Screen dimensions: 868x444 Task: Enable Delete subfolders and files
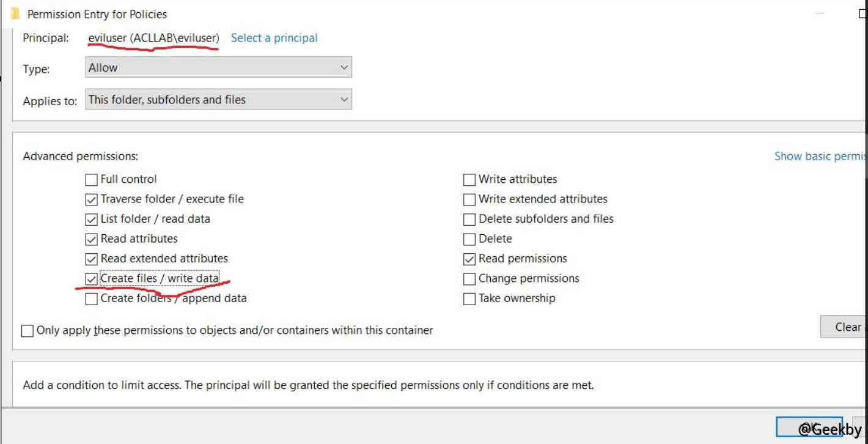tap(469, 219)
